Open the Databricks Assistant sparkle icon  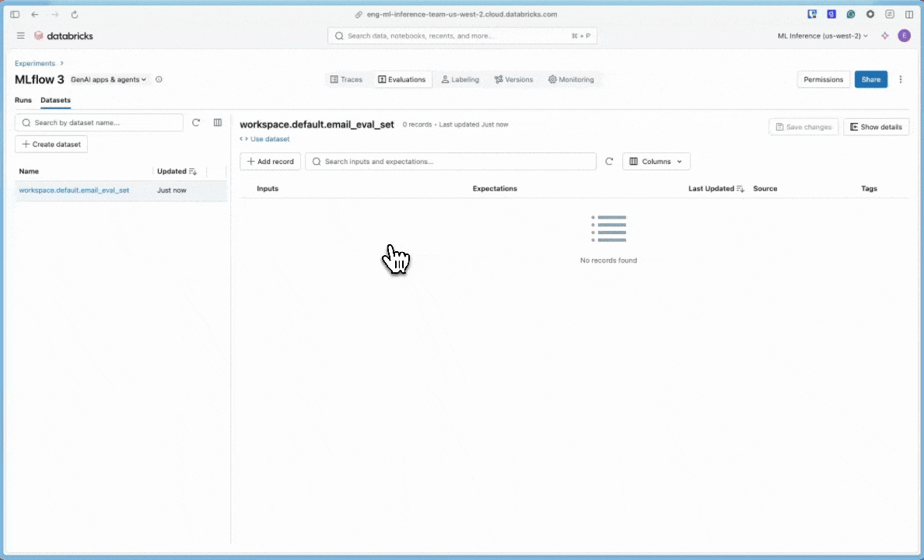click(x=884, y=36)
